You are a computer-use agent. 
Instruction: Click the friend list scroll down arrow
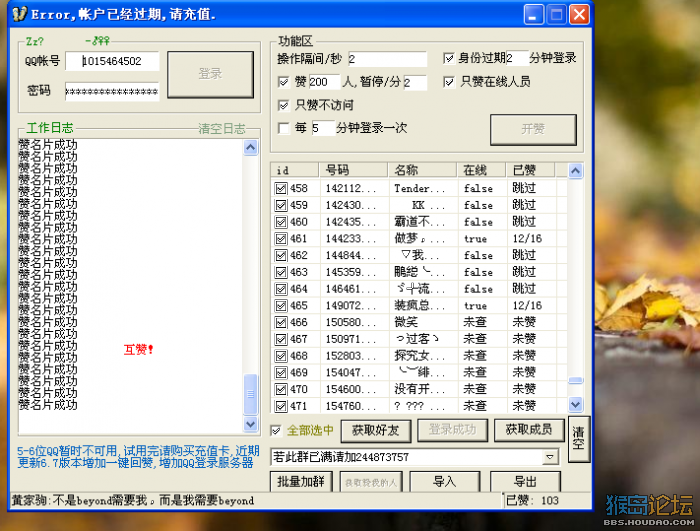coord(575,405)
